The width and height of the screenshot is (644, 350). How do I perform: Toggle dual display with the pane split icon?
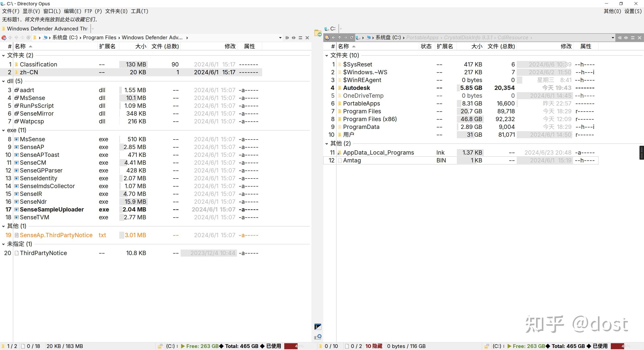pos(288,37)
